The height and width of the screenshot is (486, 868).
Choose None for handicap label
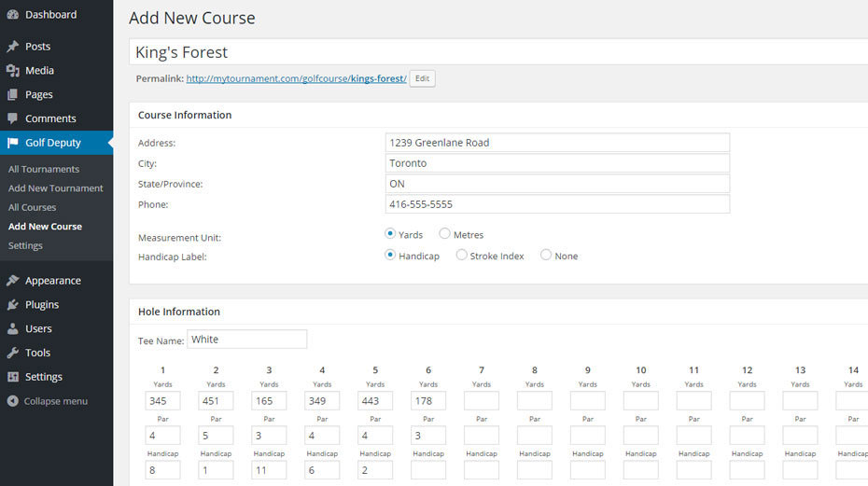coord(546,255)
